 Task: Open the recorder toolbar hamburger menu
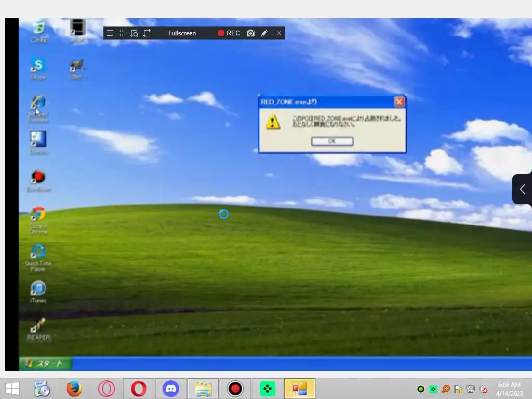pyautogui.click(x=110, y=33)
